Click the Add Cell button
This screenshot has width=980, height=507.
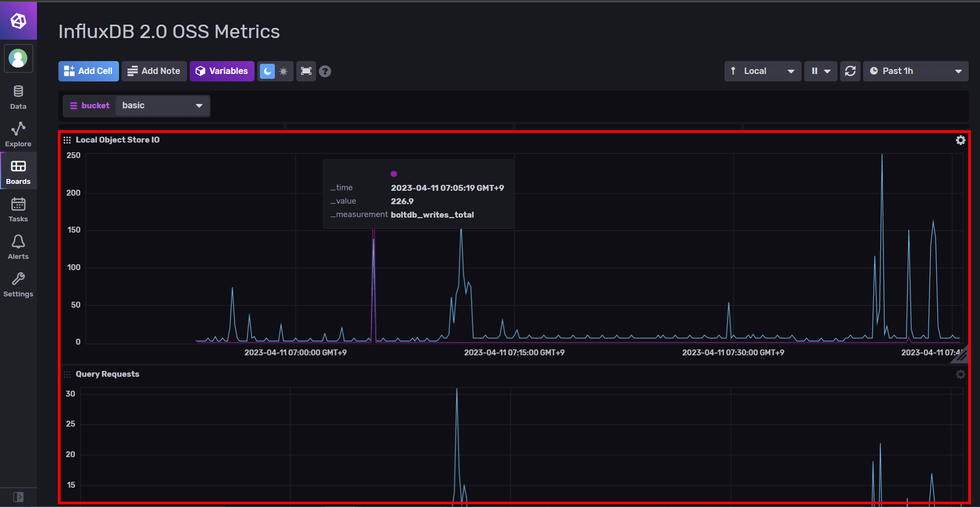(x=88, y=71)
